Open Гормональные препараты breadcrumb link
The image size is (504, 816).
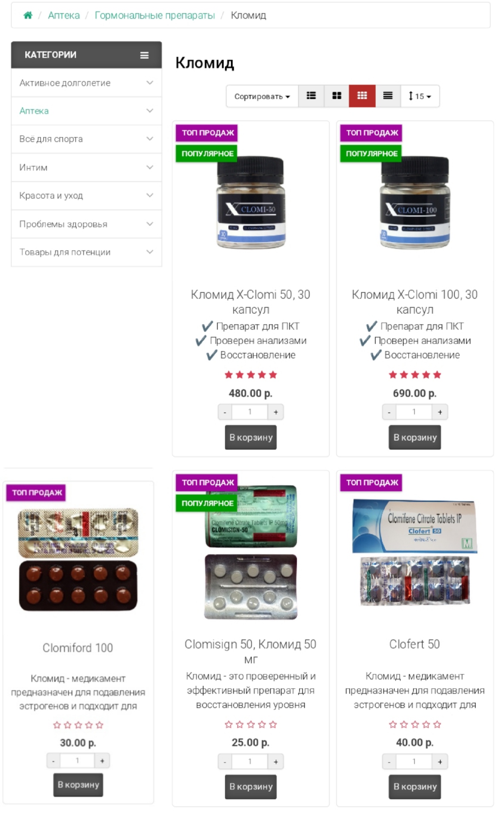155,15
